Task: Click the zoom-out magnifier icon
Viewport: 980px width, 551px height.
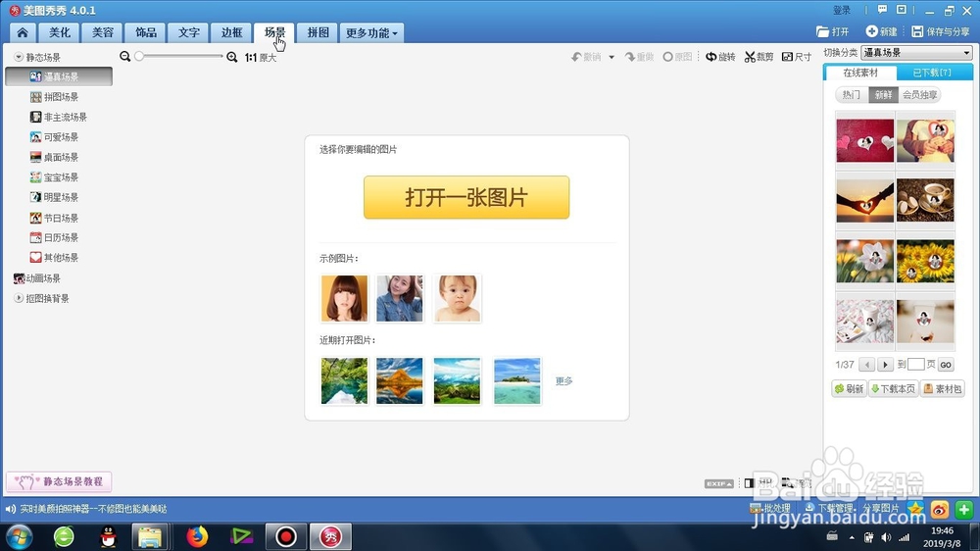Action: pos(125,56)
